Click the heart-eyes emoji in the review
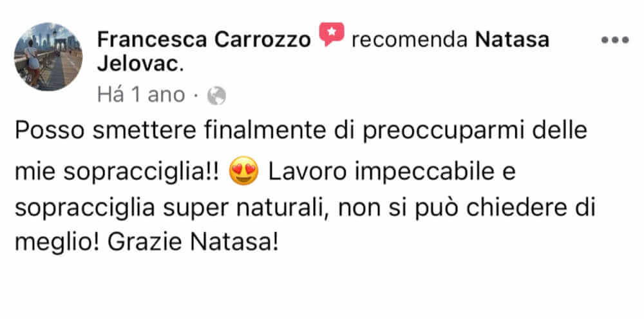The height and width of the screenshot is (319, 644). coord(245,172)
